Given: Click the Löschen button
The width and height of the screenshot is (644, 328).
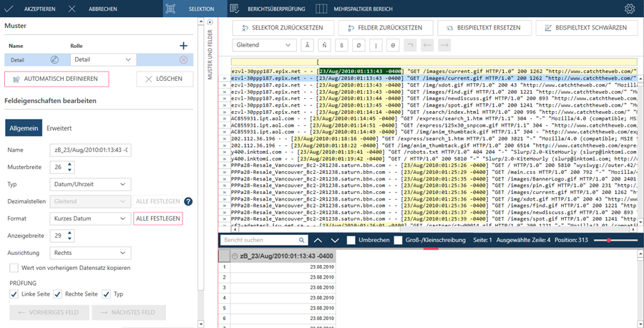Looking at the screenshot, I should (165, 79).
